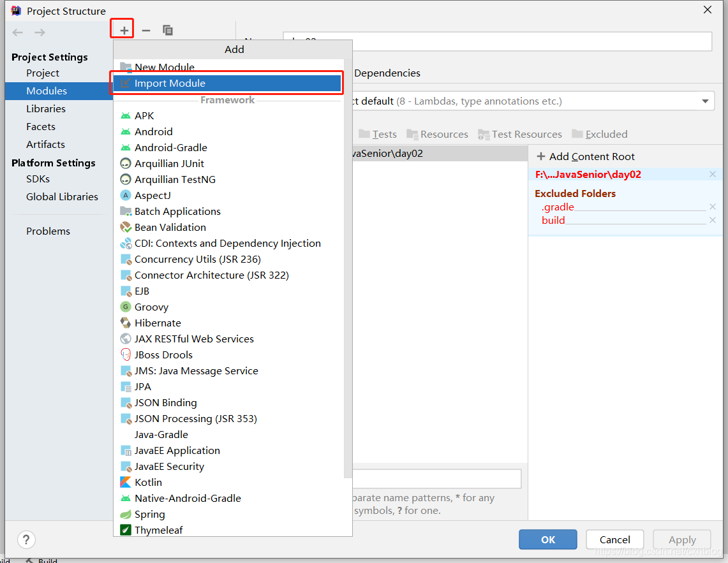
Task: Choose Groovy framework
Action: click(x=228, y=307)
